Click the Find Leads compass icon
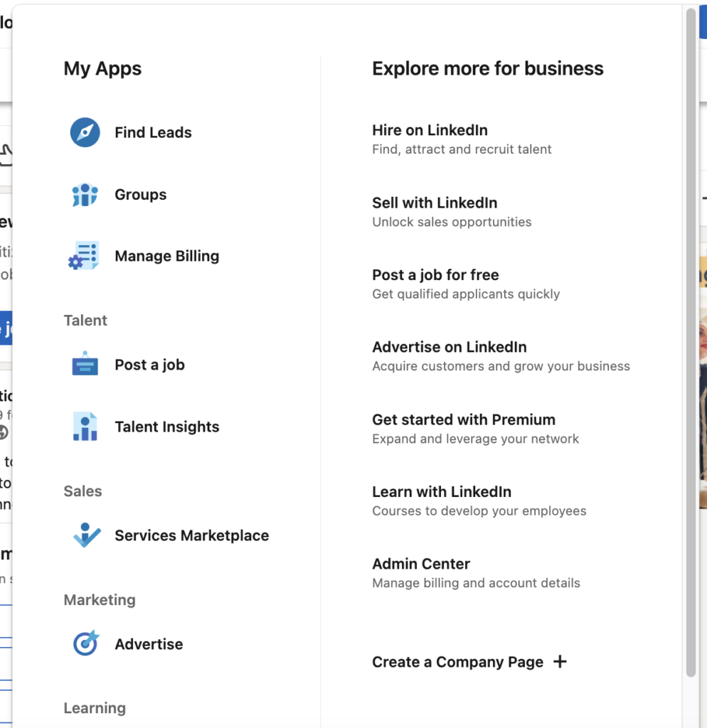Viewport: 707px width, 728px height. (85, 132)
